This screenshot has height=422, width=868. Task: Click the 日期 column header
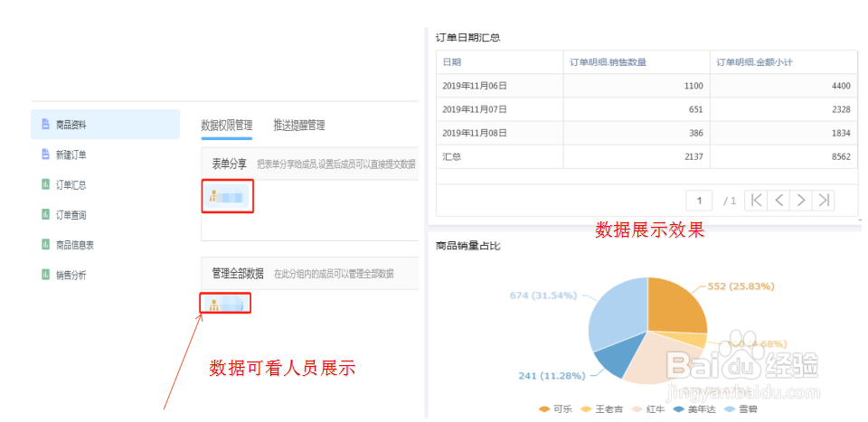pos(500,62)
